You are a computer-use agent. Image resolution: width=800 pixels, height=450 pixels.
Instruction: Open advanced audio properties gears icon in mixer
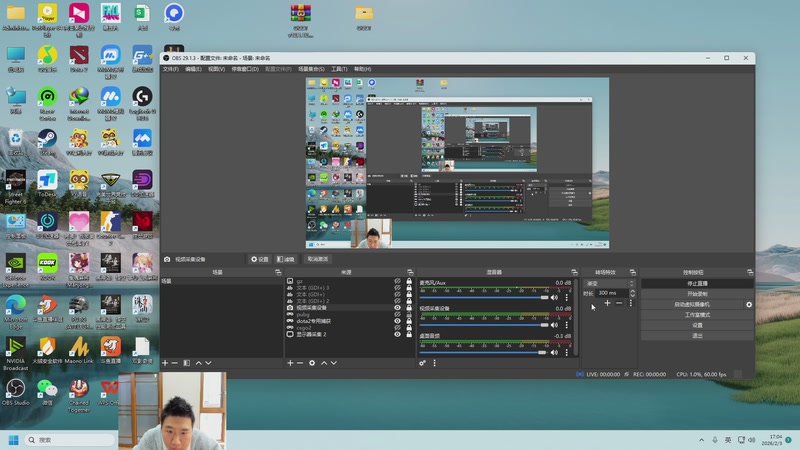[x=422, y=363]
